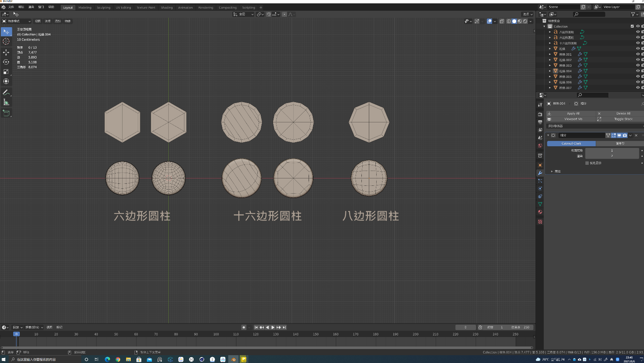Open the Render properties tab
Viewport: 644px width, 363px height.
point(540,114)
